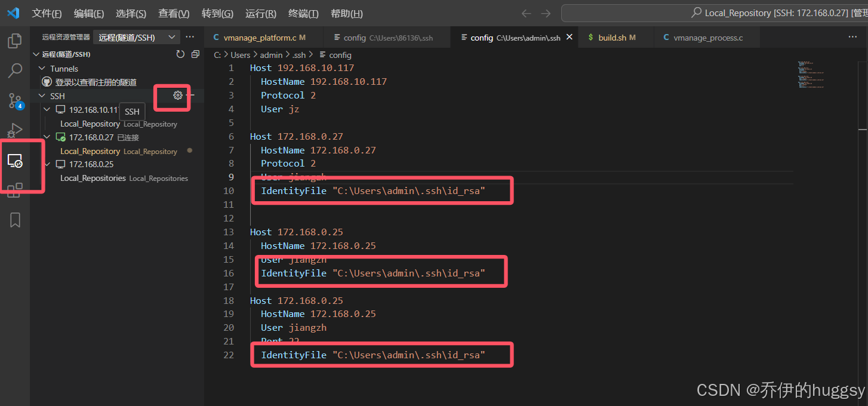Open the Extensions view
Viewport: 868px width, 406px height.
tap(15, 190)
